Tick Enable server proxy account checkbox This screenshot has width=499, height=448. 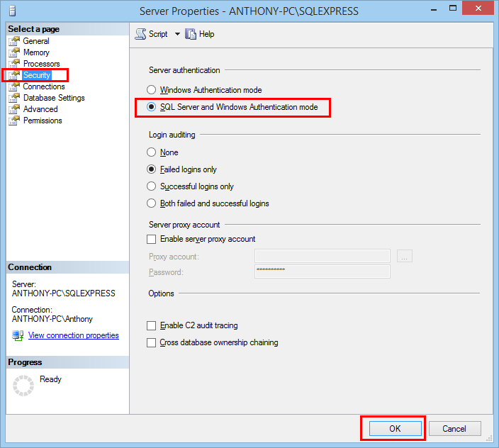(151, 239)
